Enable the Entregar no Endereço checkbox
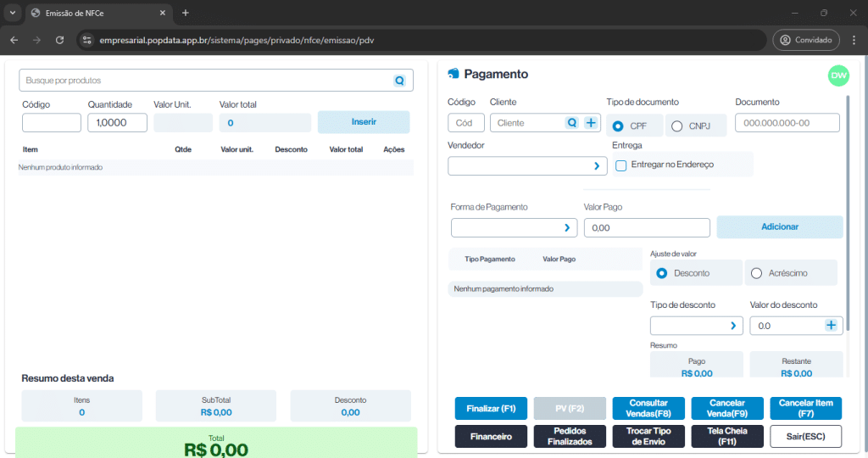The height and width of the screenshot is (458, 868). point(621,165)
